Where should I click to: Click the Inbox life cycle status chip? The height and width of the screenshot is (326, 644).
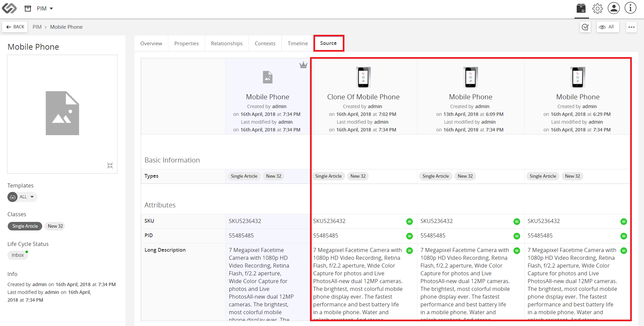pyautogui.click(x=18, y=255)
